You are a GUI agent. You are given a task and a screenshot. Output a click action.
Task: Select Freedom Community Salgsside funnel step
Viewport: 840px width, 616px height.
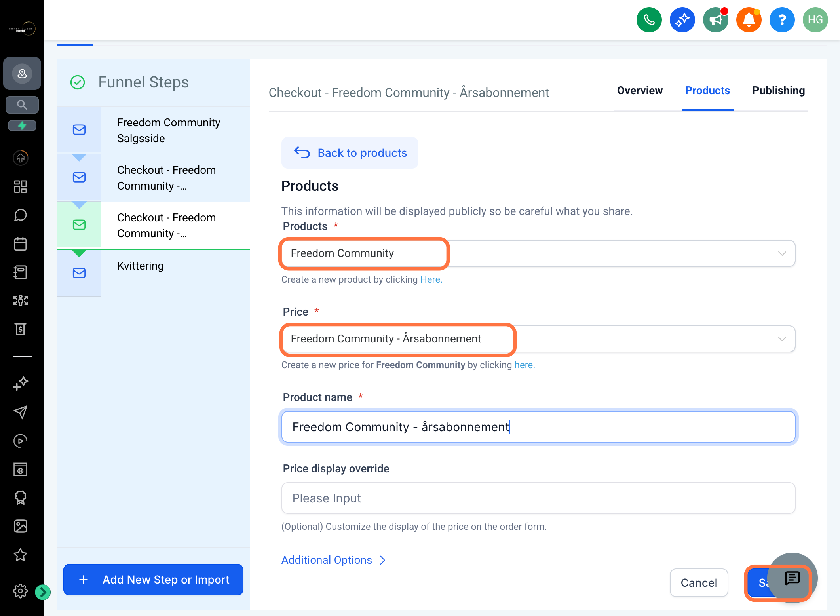[x=154, y=130]
